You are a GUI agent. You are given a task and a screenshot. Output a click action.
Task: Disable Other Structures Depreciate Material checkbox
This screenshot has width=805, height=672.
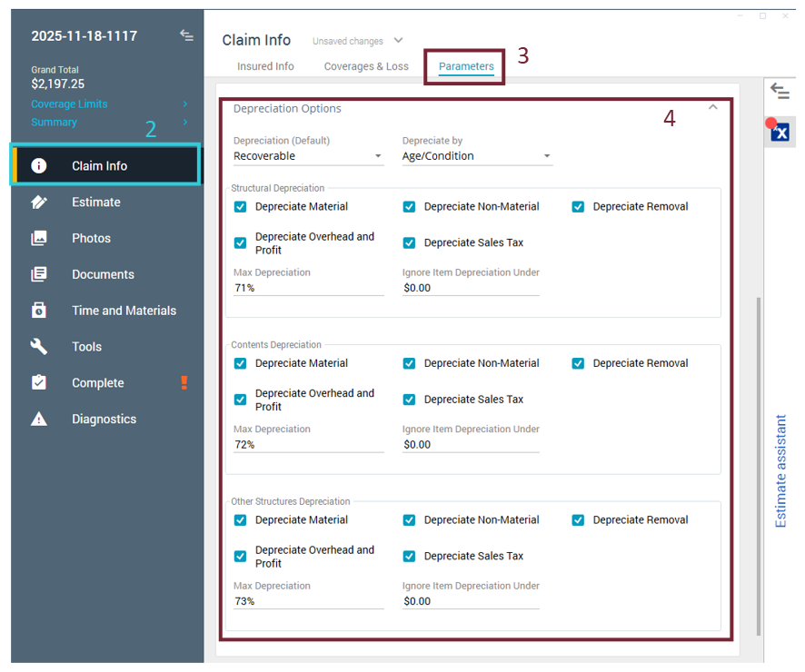tap(240, 520)
